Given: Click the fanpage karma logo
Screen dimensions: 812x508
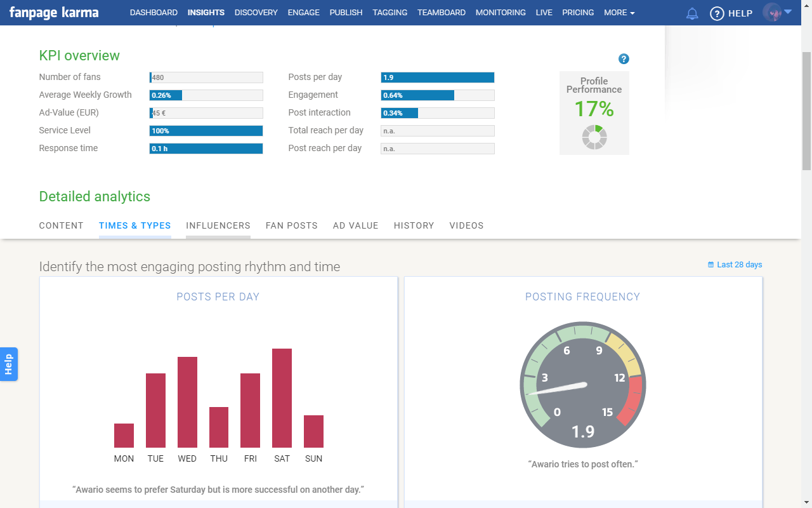Looking at the screenshot, I should tap(54, 13).
